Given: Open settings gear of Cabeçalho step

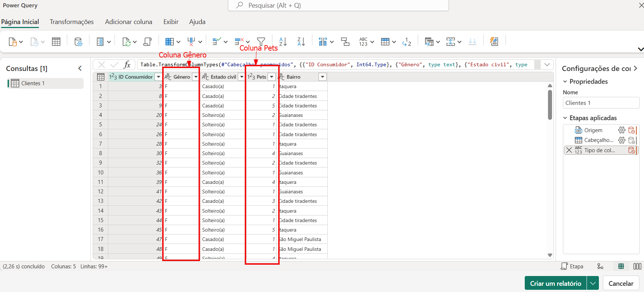Looking at the screenshot, I should point(622,140).
